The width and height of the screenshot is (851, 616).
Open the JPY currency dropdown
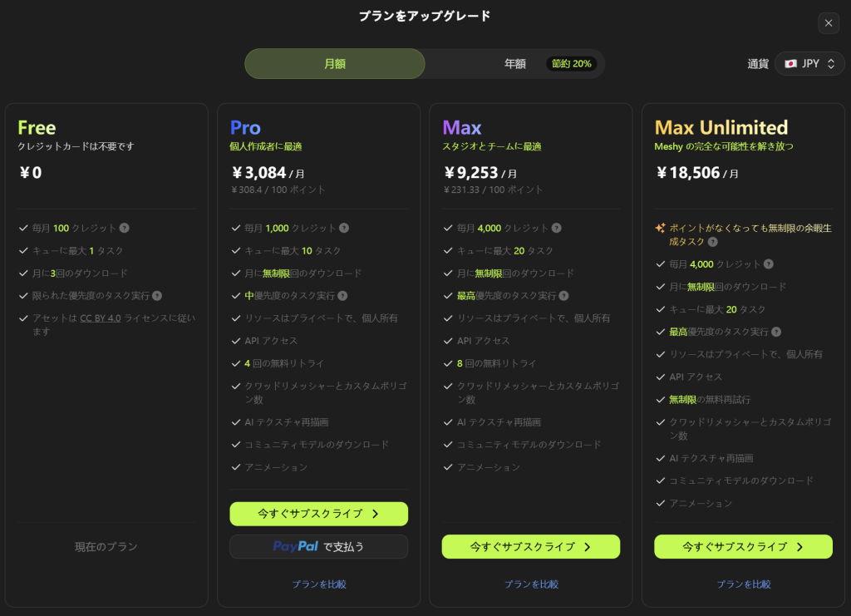click(x=809, y=63)
